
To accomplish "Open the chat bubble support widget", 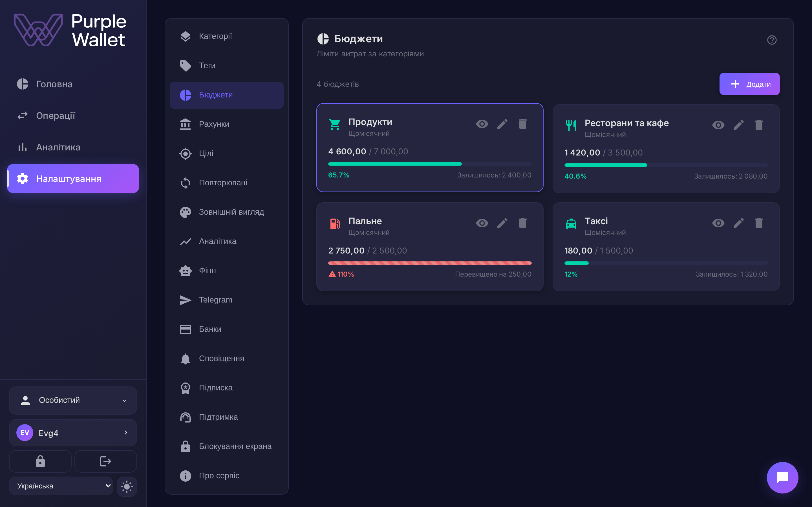I will [782, 477].
